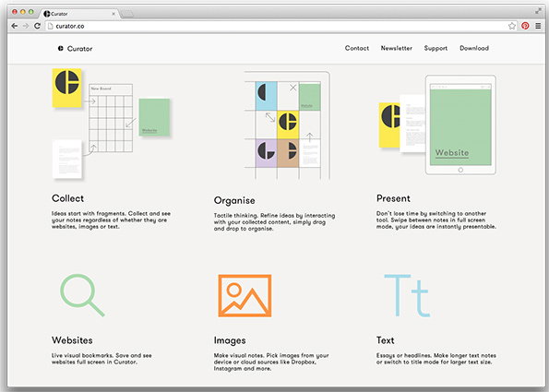Click the blue Tt Text icon
The width and height of the screenshot is (549, 392).
407,296
